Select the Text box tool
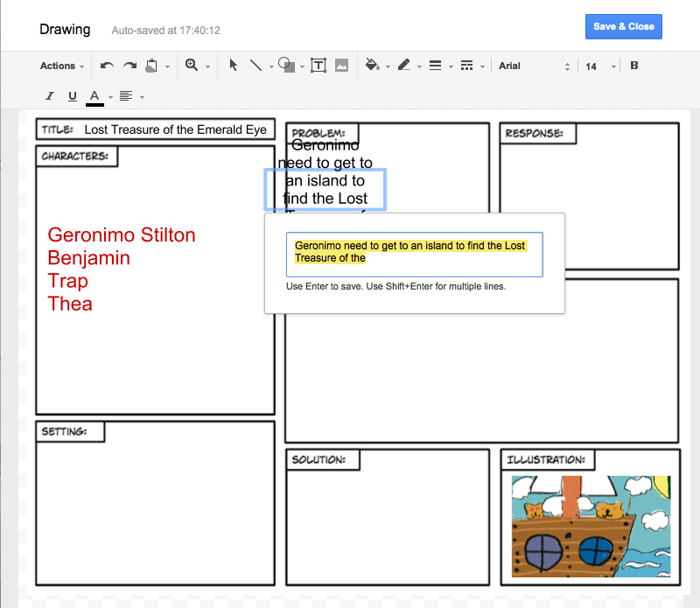Image resolution: width=700 pixels, height=608 pixels. click(318, 65)
